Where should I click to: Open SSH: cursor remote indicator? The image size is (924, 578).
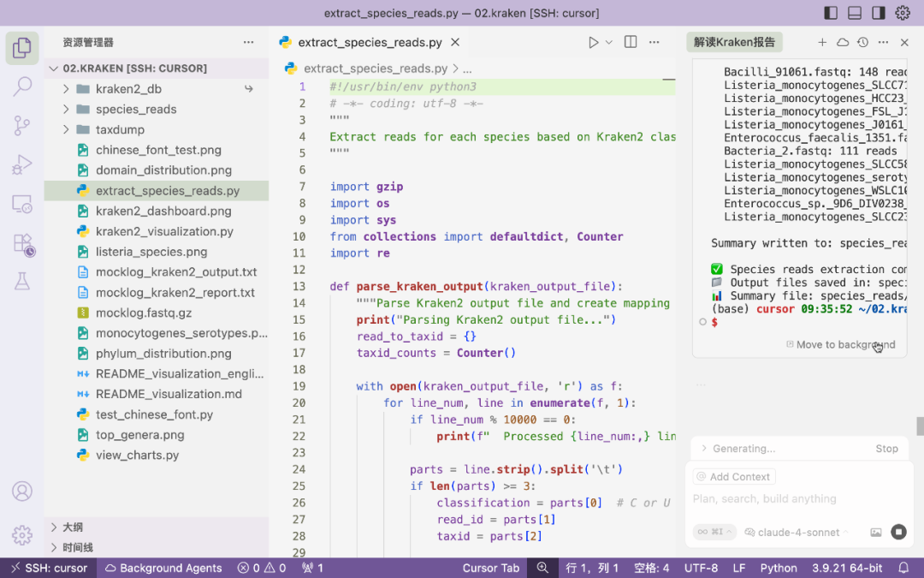click(48, 568)
